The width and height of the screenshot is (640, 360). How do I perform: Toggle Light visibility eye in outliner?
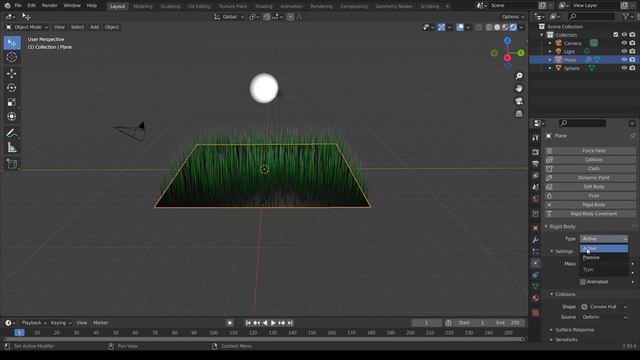pos(624,51)
